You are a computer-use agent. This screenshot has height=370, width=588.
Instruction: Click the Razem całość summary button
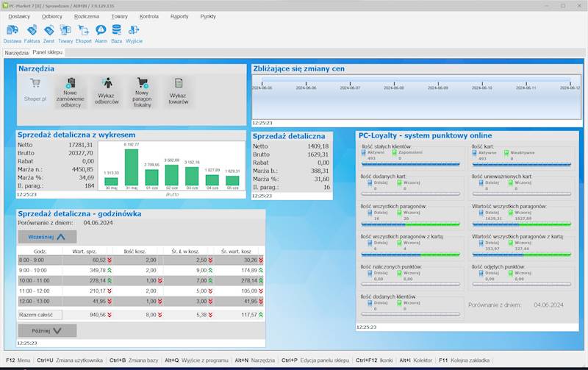(x=40, y=315)
